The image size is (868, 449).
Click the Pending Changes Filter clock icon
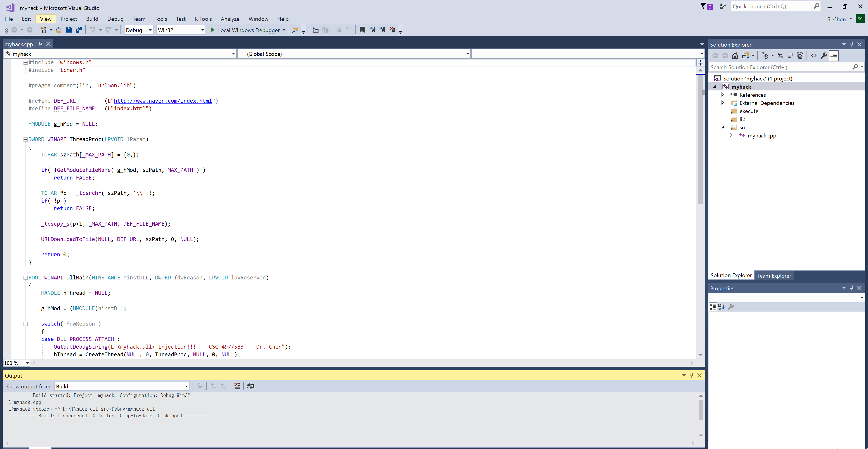click(x=765, y=56)
